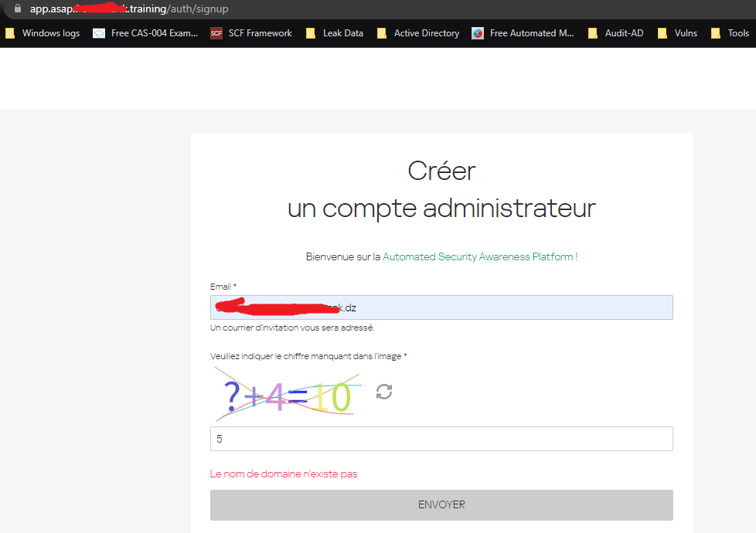This screenshot has width=756, height=533.
Task: Open the Active Directory bookmark folder
Action: [418, 33]
